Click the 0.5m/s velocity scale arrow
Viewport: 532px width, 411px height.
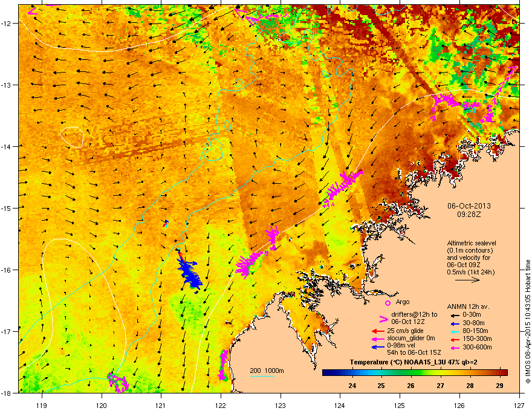click(x=467, y=280)
